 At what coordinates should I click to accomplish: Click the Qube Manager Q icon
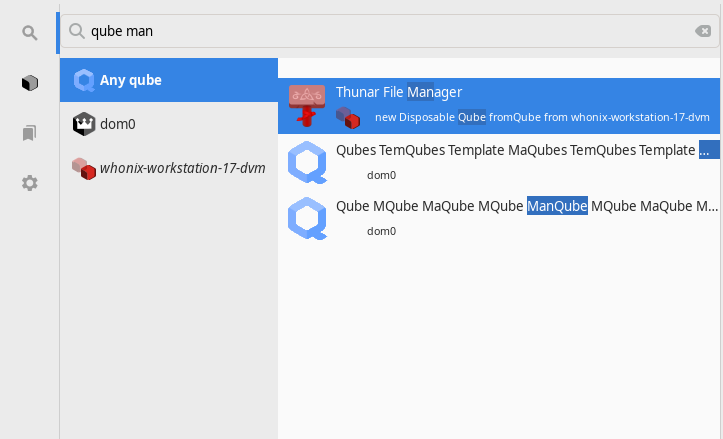point(307,218)
